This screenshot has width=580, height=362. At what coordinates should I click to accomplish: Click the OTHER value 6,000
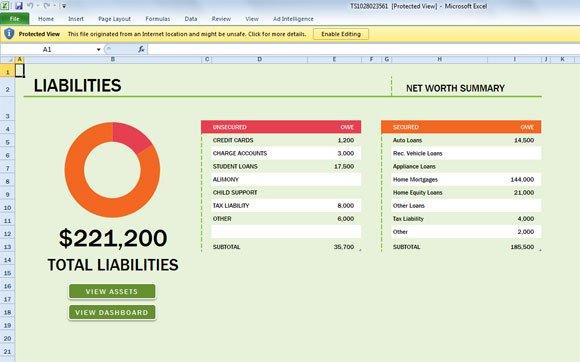click(x=346, y=219)
